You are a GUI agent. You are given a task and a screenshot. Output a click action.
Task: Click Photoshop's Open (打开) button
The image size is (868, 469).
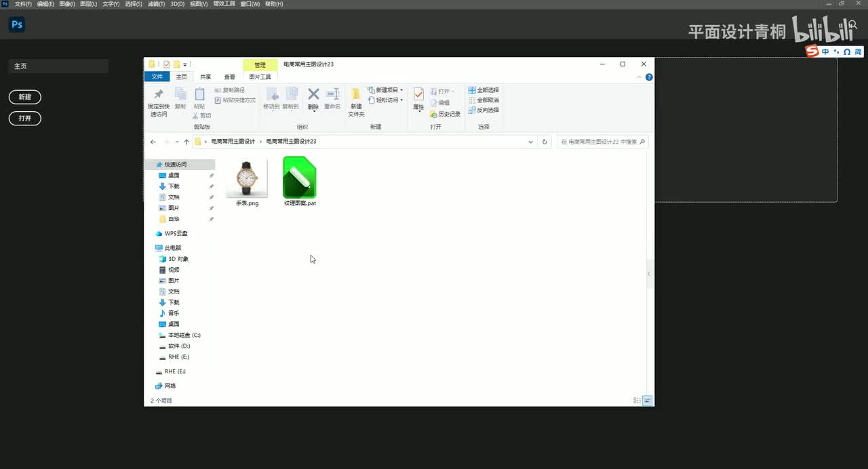click(25, 118)
